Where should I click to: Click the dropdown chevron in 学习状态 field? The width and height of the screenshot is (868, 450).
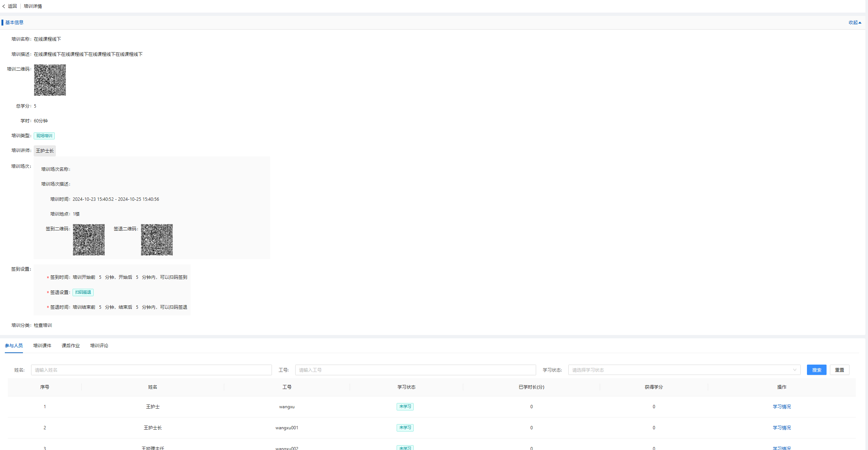[x=794, y=370]
